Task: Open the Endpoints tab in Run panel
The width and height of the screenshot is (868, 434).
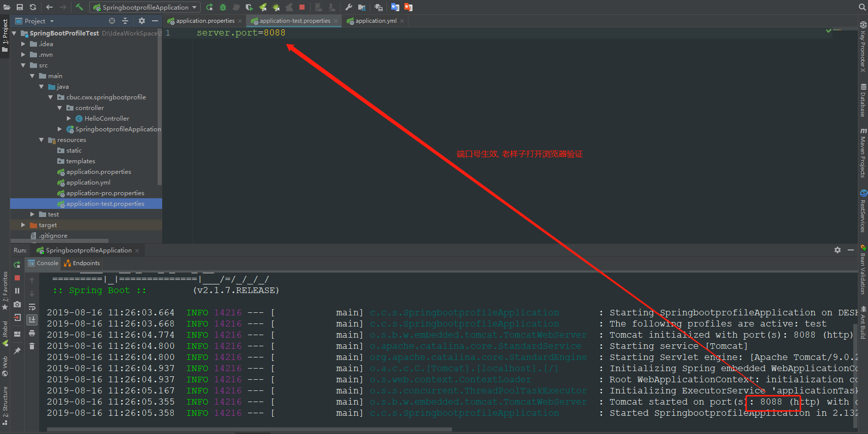Action: [x=82, y=263]
